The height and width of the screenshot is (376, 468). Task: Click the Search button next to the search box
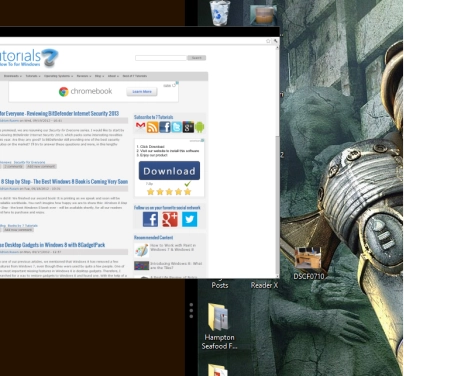tap(197, 58)
